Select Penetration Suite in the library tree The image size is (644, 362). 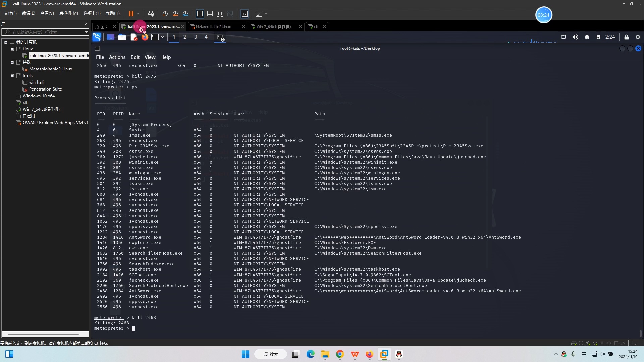[45, 89]
